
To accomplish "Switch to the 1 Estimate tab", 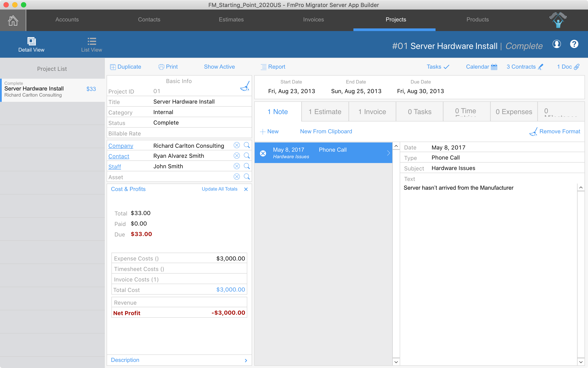I will pos(325,112).
